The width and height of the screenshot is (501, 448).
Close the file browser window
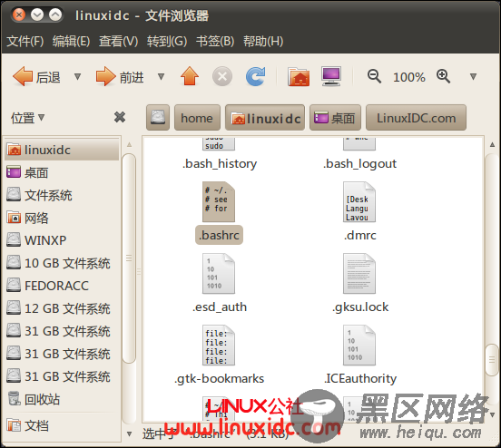click(19, 15)
